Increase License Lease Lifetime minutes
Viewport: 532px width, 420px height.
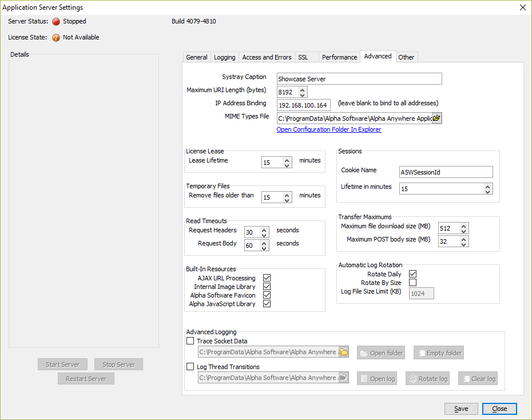pyautogui.click(x=287, y=160)
